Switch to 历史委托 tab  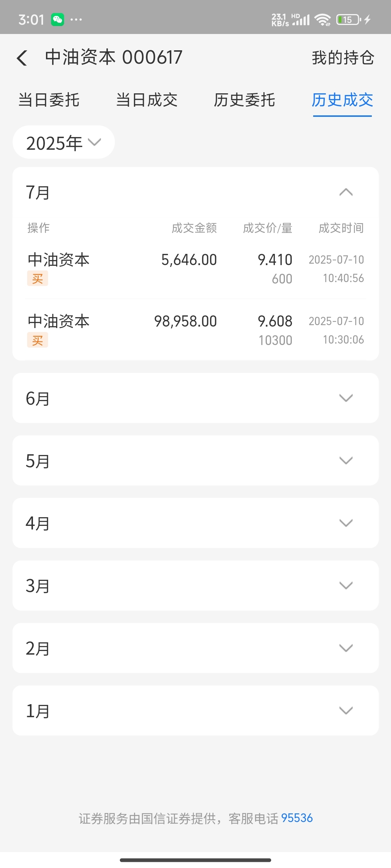coord(244,100)
